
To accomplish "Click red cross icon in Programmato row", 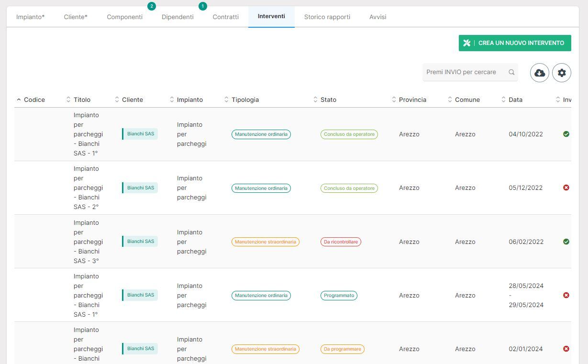I will pos(566,296).
